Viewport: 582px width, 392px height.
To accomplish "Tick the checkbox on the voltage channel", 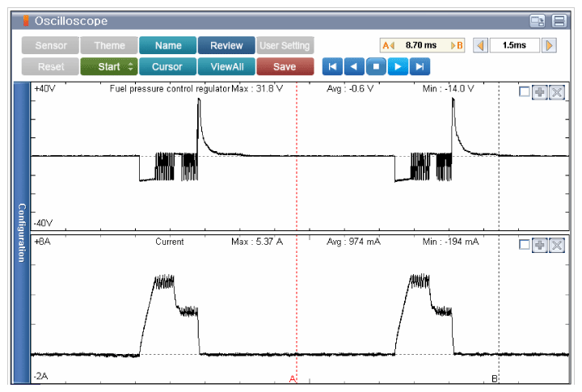I will (525, 91).
